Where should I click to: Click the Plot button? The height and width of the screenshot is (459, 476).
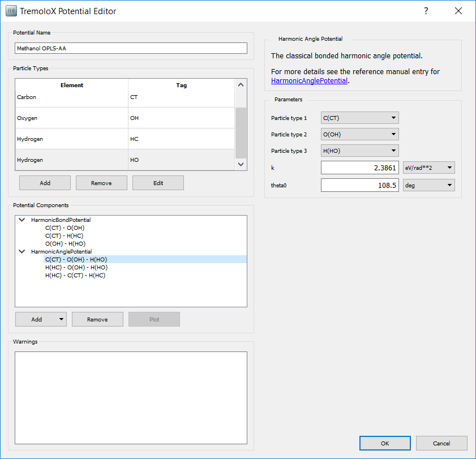click(154, 319)
